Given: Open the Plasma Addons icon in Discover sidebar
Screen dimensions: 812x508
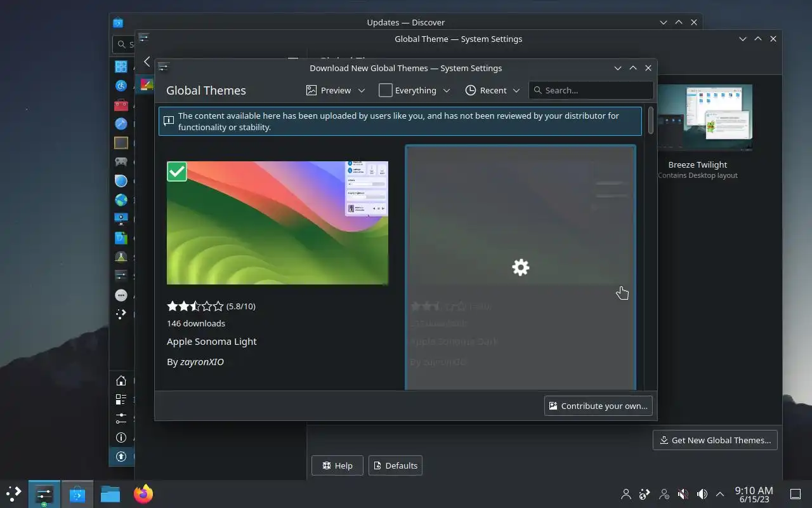Looking at the screenshot, I should click(121, 314).
